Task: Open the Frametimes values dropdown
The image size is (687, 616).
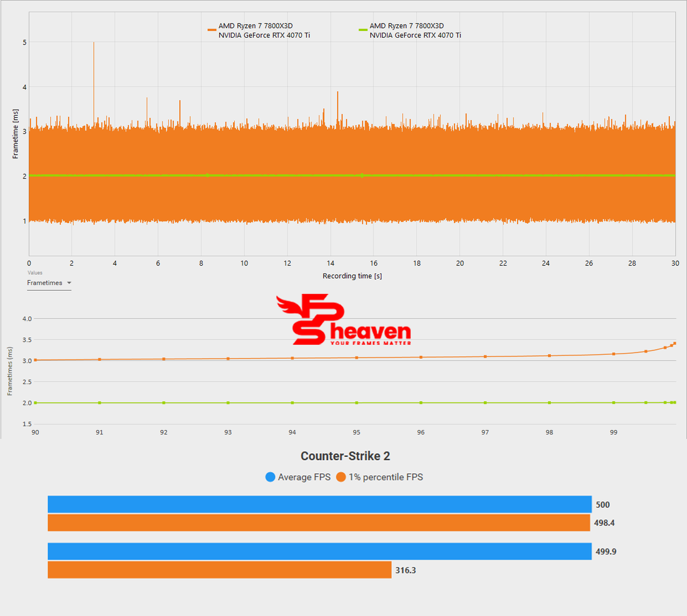Action: click(x=49, y=283)
